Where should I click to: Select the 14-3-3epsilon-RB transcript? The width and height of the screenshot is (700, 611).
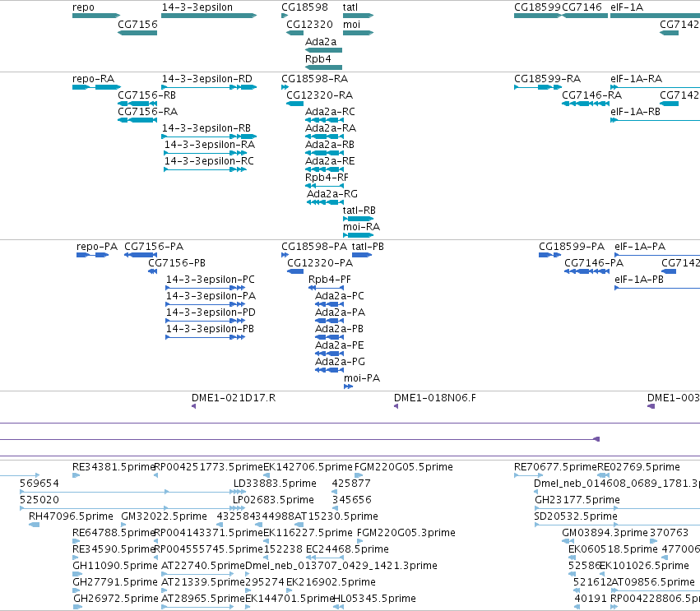pyautogui.click(x=209, y=137)
